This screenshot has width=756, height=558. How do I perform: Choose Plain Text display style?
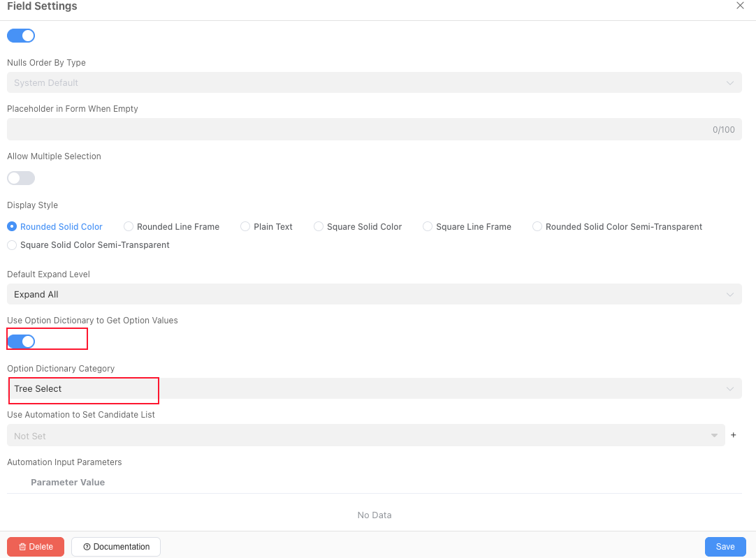245,226
